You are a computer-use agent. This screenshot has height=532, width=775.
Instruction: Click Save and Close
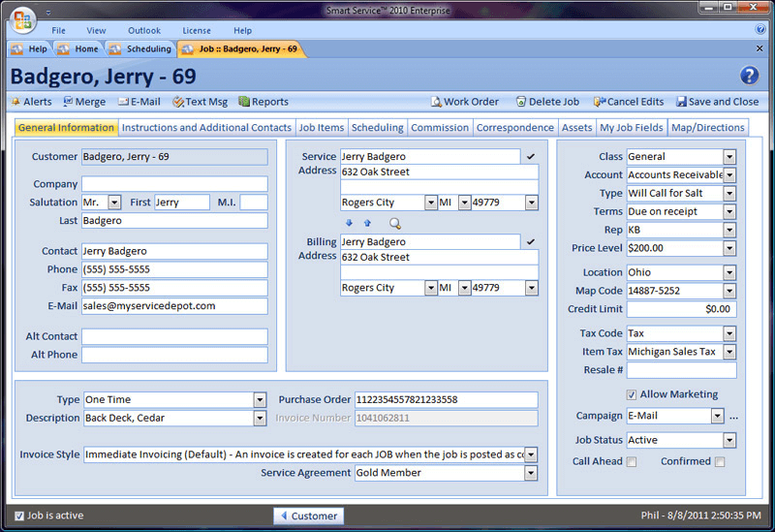(718, 102)
